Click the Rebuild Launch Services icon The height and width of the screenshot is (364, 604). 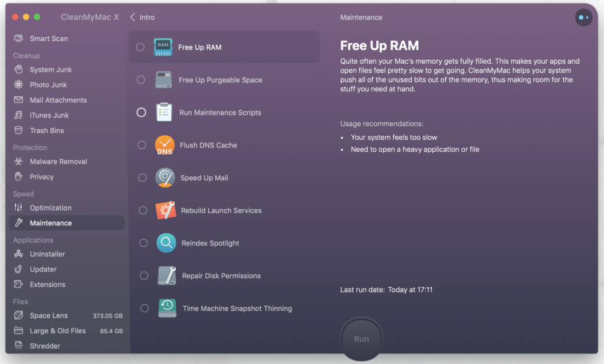pyautogui.click(x=166, y=210)
